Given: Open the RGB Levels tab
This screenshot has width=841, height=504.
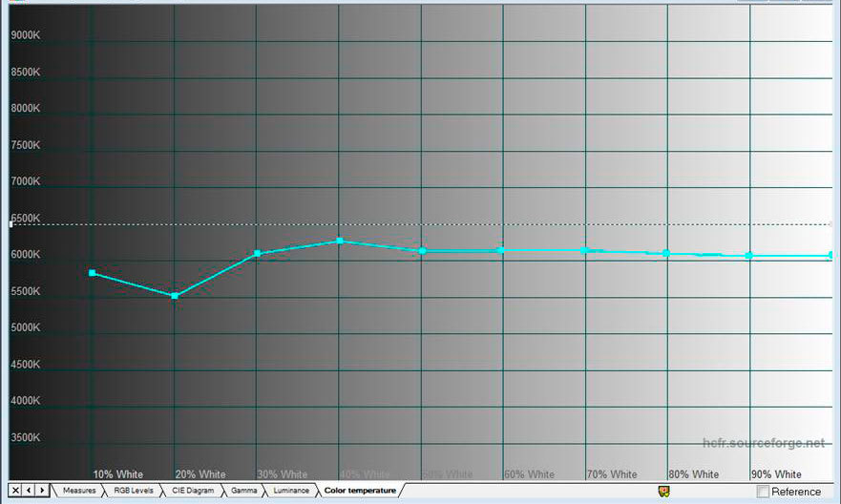Looking at the screenshot, I should 134,490.
